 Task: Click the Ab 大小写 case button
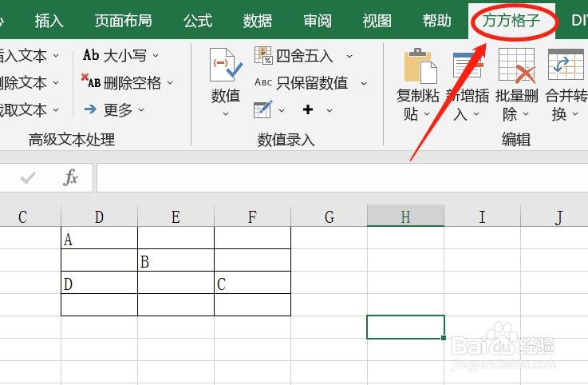[x=115, y=56]
